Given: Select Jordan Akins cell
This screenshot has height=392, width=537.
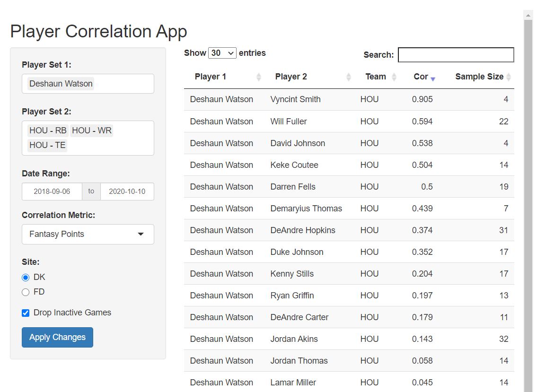Looking at the screenshot, I should tap(294, 339).
